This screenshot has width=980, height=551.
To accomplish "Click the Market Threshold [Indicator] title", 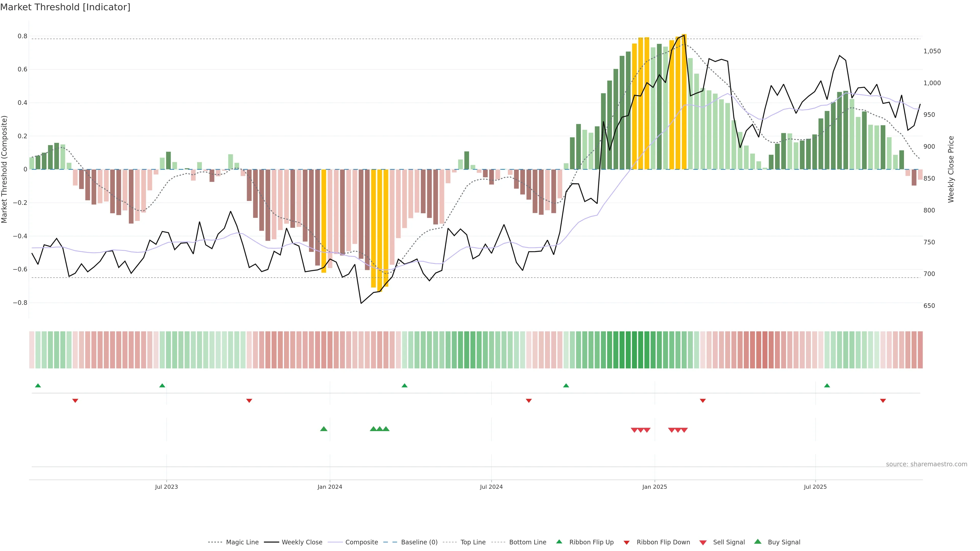I will coord(65,7).
